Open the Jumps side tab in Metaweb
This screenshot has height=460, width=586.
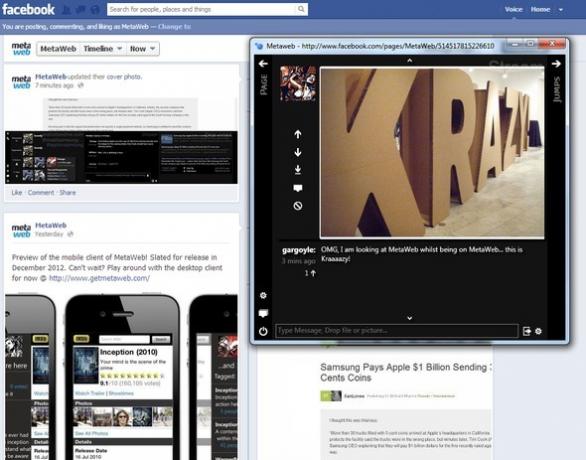click(x=557, y=89)
